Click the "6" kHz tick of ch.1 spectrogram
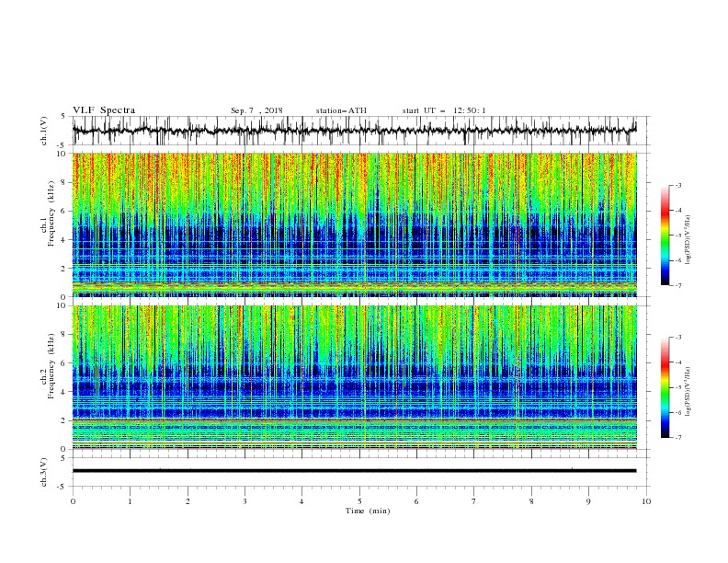728x563 pixels. pos(63,211)
